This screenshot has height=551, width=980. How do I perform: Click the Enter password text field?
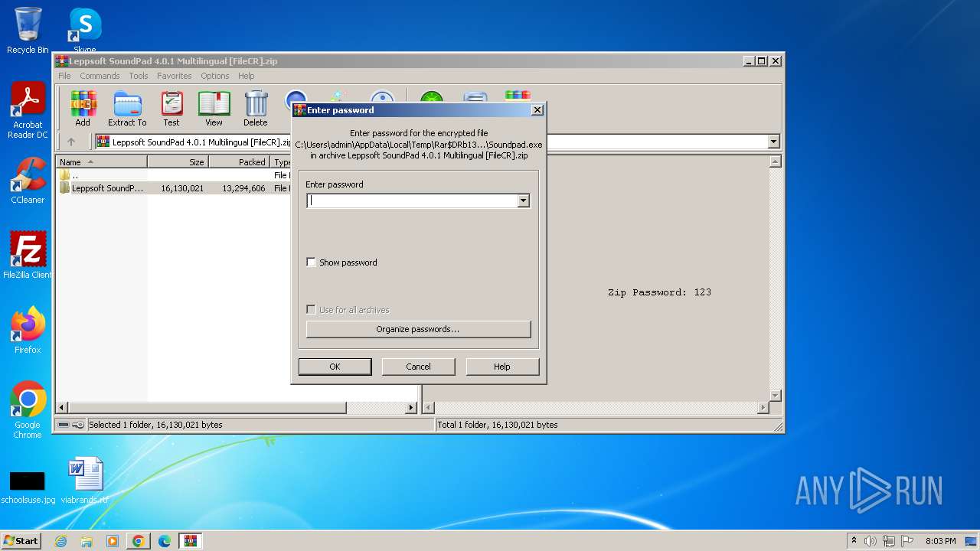[412, 201]
